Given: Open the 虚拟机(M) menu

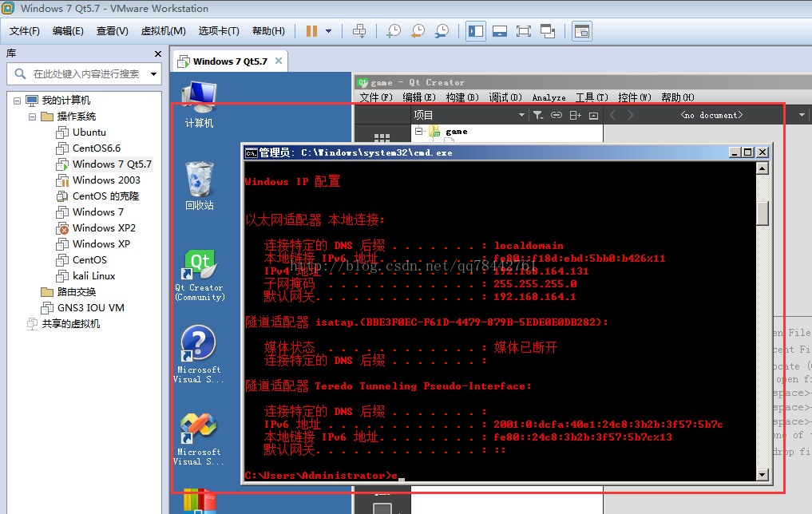Looking at the screenshot, I should click(x=163, y=31).
